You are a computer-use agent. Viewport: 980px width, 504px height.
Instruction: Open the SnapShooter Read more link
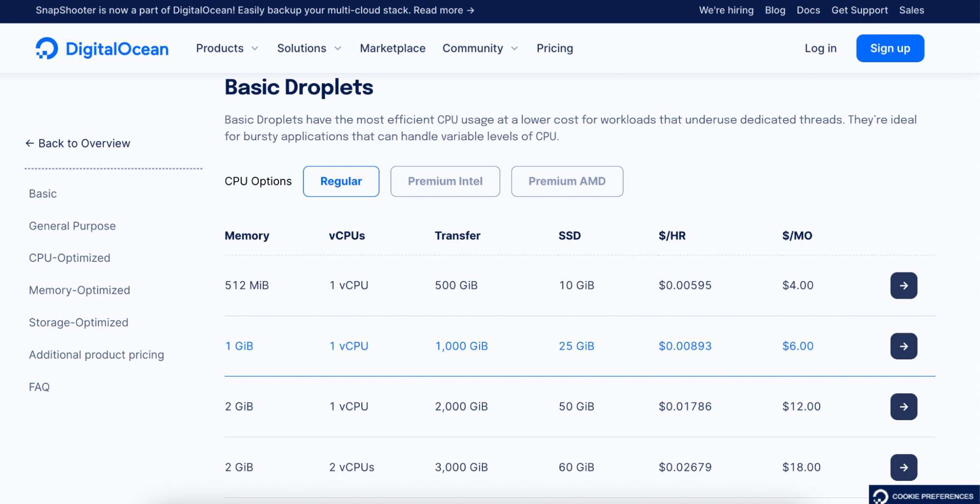point(444,10)
